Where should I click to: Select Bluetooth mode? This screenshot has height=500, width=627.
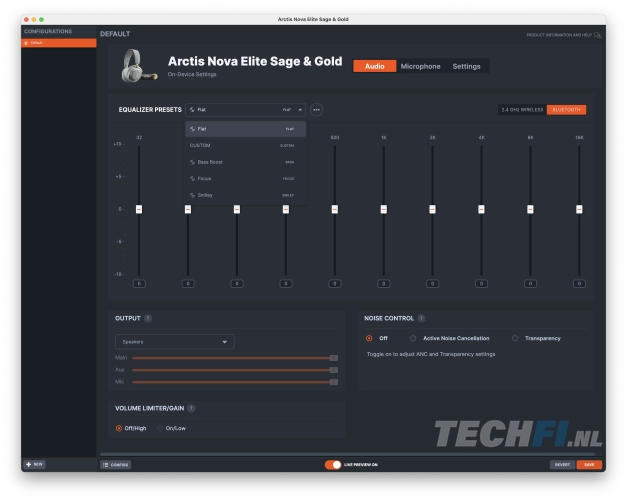click(x=566, y=110)
